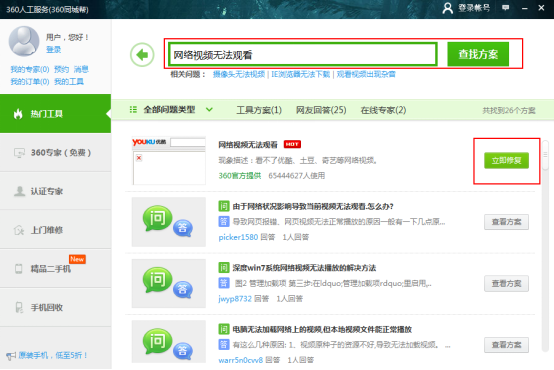This screenshot has width=554, height=370.
Task: Open the 消息 link
Action: click(x=81, y=69)
